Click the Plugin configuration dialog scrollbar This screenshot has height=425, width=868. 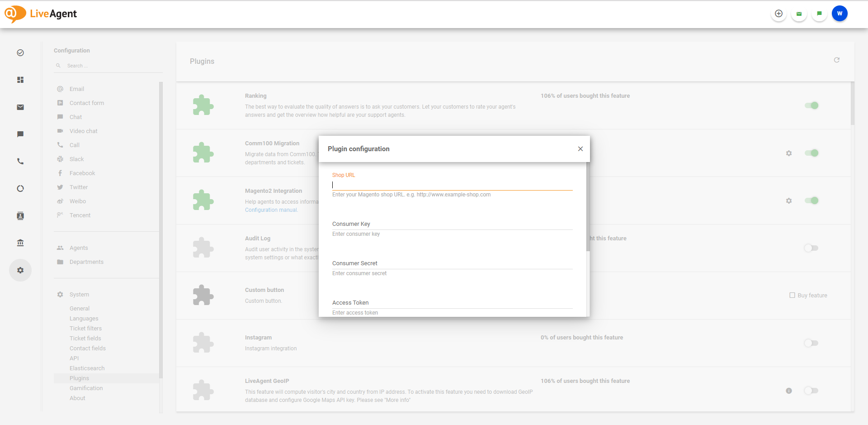pyautogui.click(x=588, y=208)
